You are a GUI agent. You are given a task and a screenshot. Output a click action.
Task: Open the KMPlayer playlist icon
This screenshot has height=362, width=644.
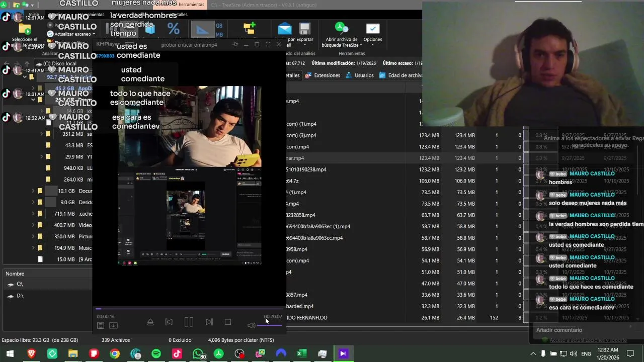point(101,325)
